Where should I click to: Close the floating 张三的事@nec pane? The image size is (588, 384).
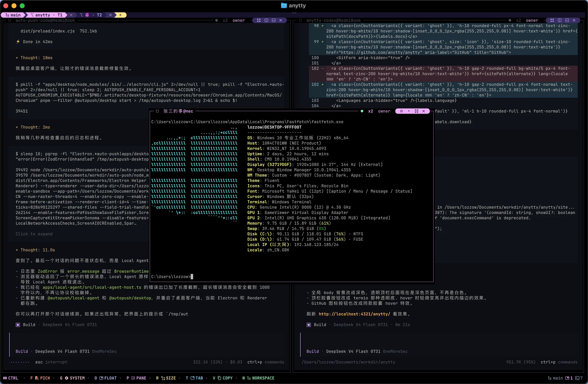424,111
